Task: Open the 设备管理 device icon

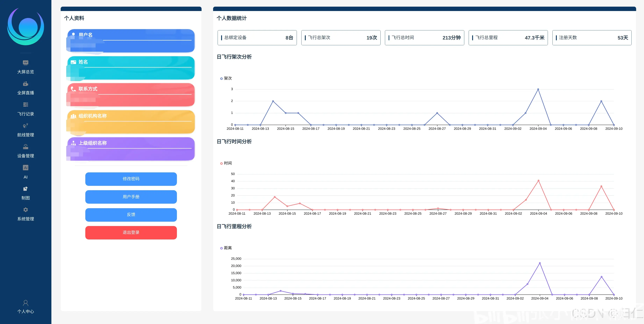Action: point(26,146)
